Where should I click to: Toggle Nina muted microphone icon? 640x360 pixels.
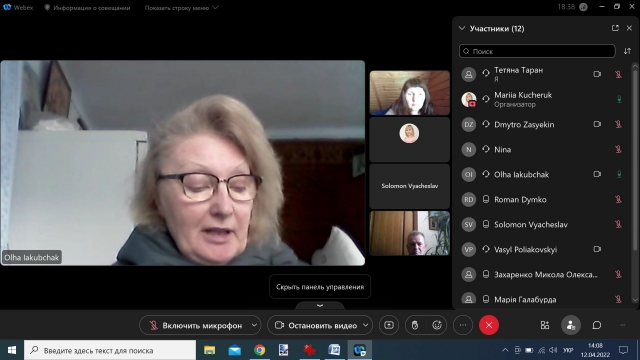click(x=618, y=149)
